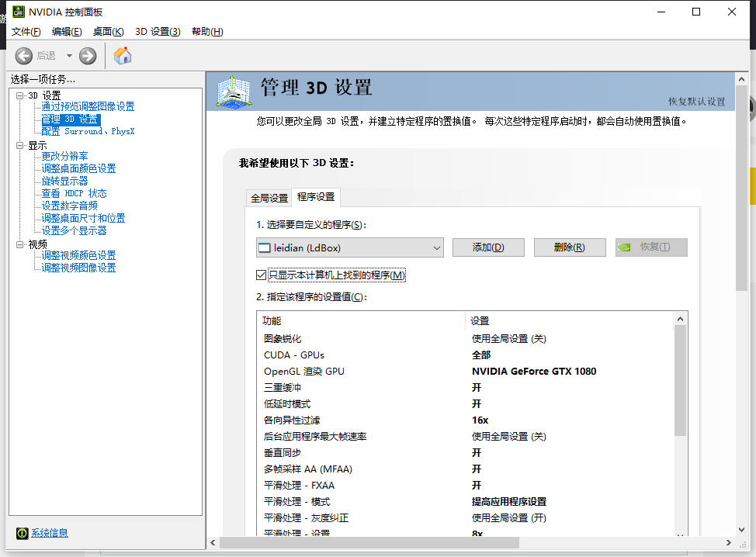Image resolution: width=756 pixels, height=557 pixels.
Task: Toggle 只显示本计算机上找到的程序 checkbox
Action: pos(262,275)
